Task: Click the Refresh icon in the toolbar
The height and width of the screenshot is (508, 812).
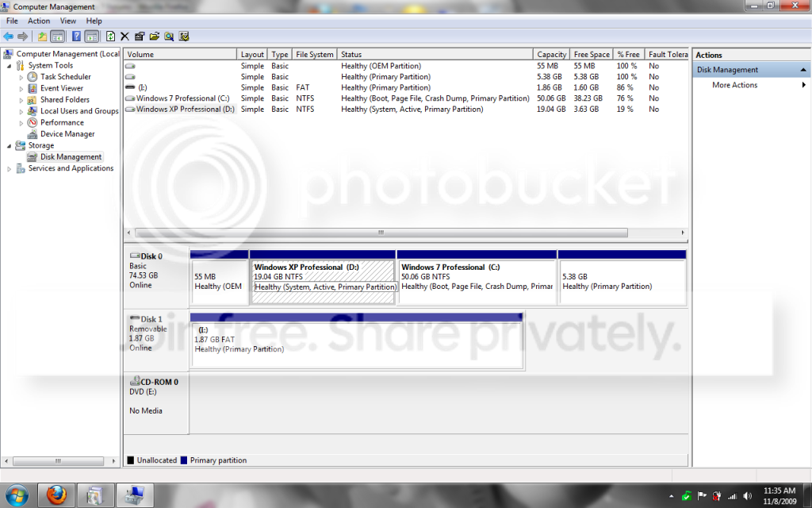Action: 110,37
